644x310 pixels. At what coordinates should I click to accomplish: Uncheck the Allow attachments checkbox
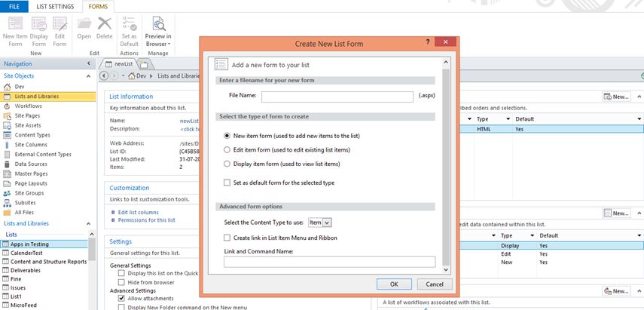(x=121, y=298)
